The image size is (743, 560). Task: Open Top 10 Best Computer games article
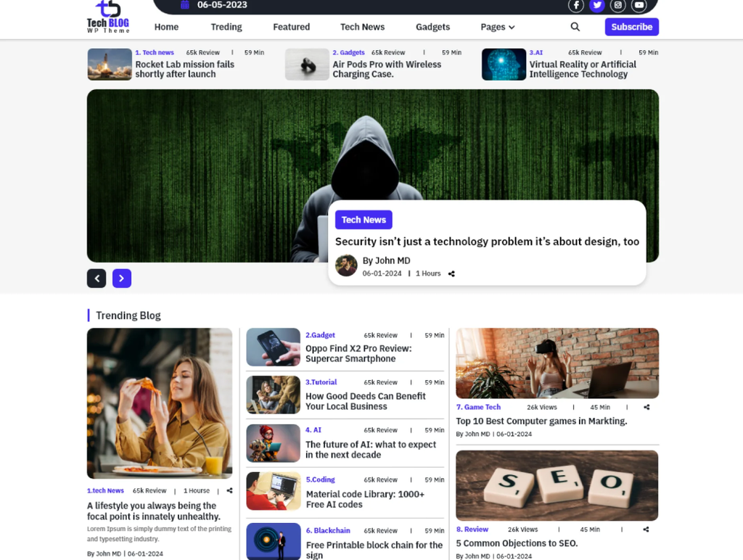[541, 421]
